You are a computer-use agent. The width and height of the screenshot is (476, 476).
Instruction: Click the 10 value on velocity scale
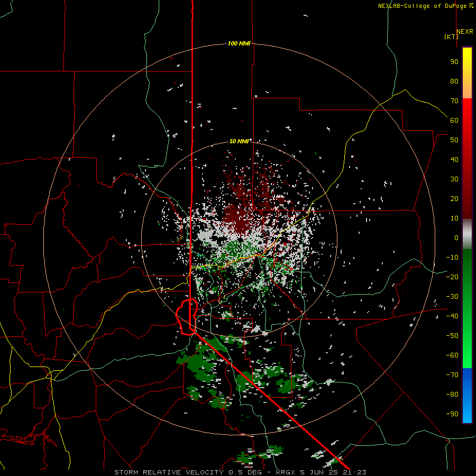[x=454, y=218]
